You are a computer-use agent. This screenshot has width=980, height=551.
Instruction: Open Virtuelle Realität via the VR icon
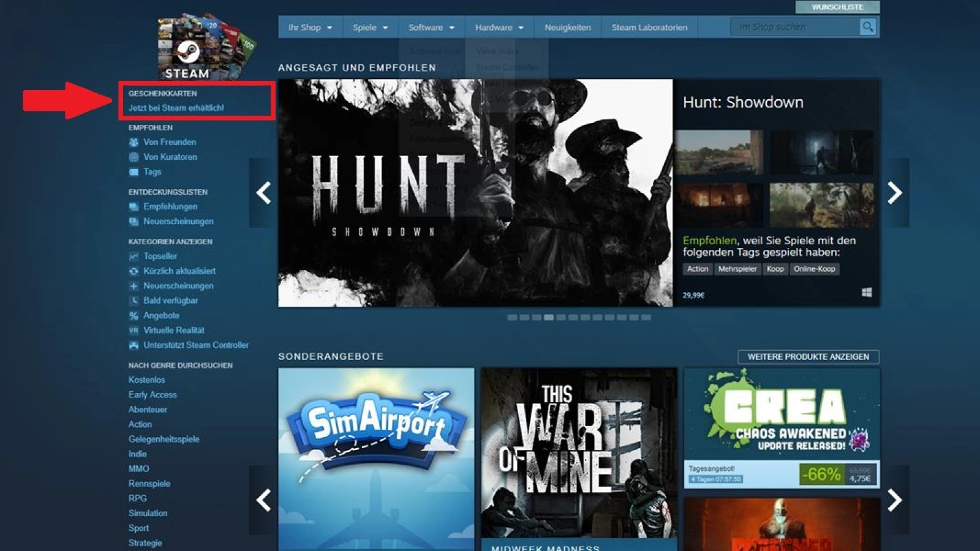tap(134, 330)
